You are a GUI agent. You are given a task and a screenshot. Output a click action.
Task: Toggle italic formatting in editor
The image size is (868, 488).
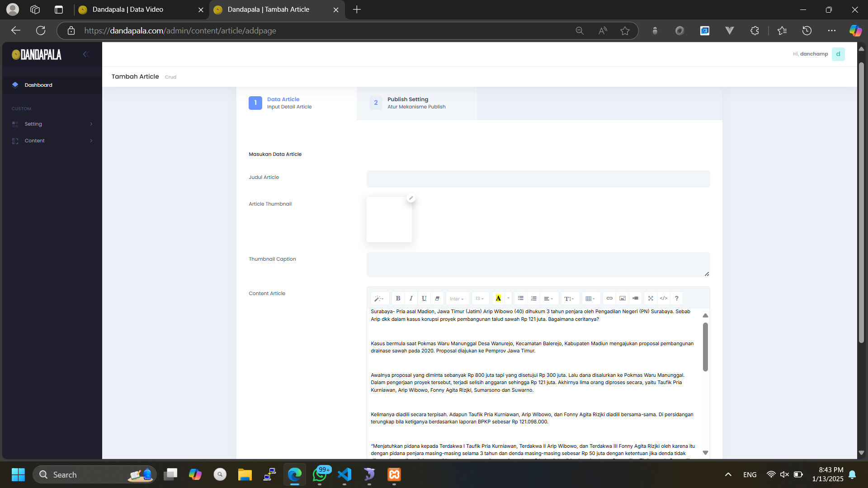tap(411, 299)
